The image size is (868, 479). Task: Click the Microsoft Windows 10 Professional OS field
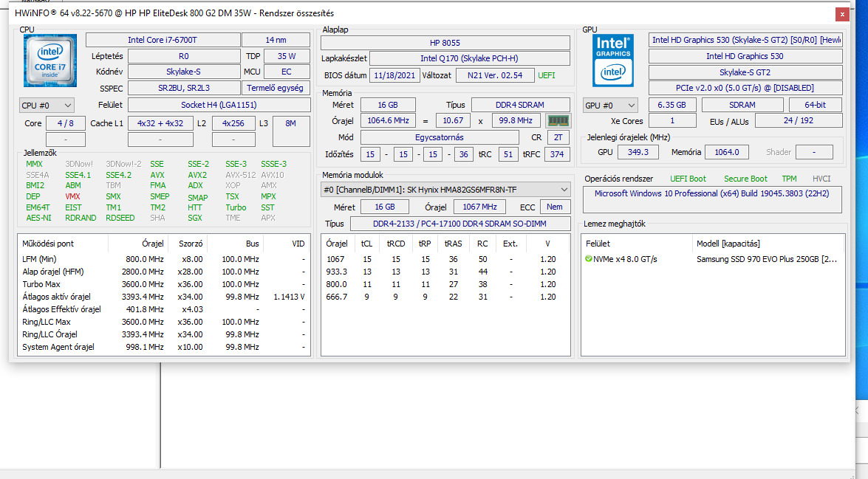712,199
